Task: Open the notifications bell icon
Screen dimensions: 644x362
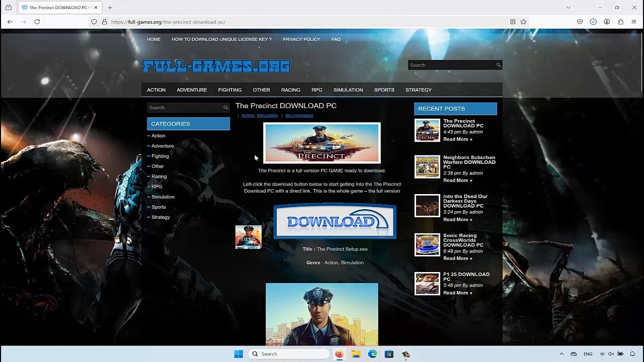Action: [x=632, y=354]
